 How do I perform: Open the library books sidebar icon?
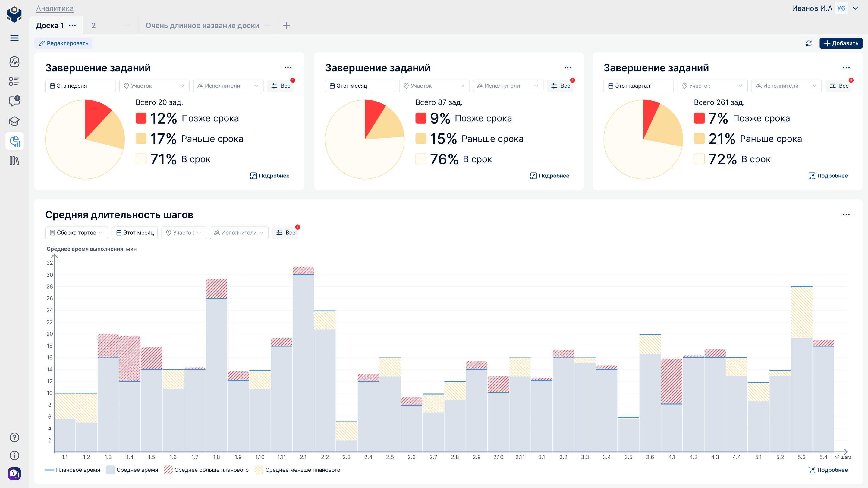(14, 161)
